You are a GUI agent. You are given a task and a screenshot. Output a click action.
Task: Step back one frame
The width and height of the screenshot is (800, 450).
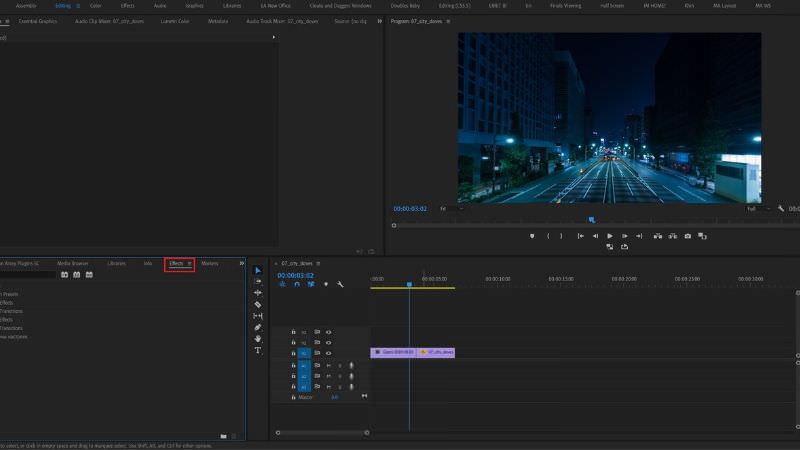(595, 236)
